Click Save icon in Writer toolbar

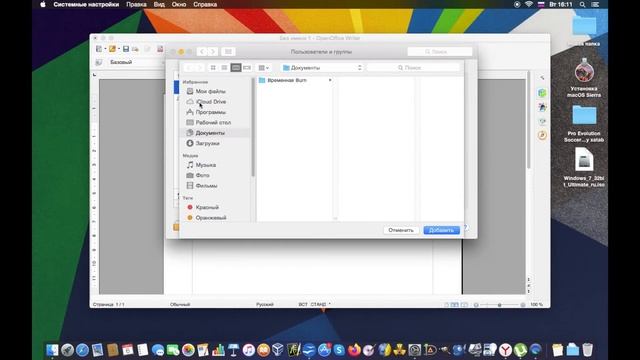coord(126,49)
